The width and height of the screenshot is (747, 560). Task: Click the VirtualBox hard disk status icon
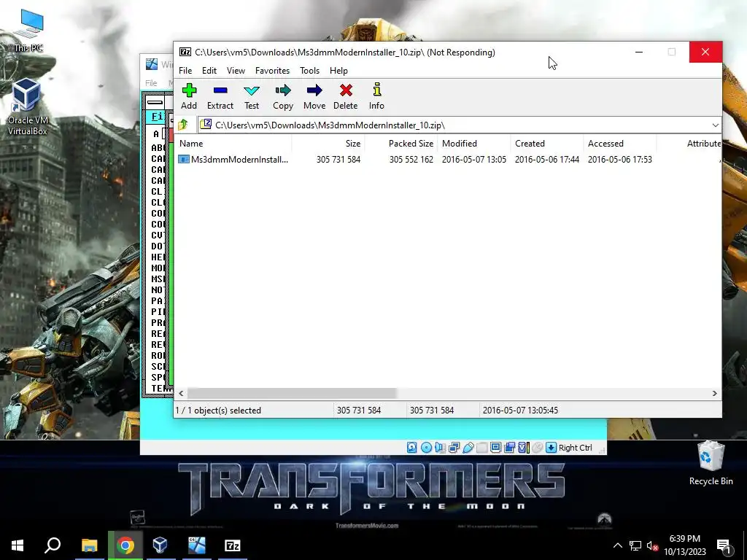pyautogui.click(x=412, y=448)
